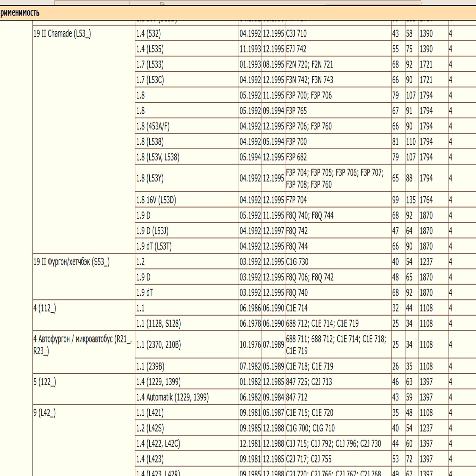Image resolution: width=476 pixels, height=476 pixels.
Task: Select the '4 (112_)' model cell
Action: pyautogui.click(x=45, y=308)
